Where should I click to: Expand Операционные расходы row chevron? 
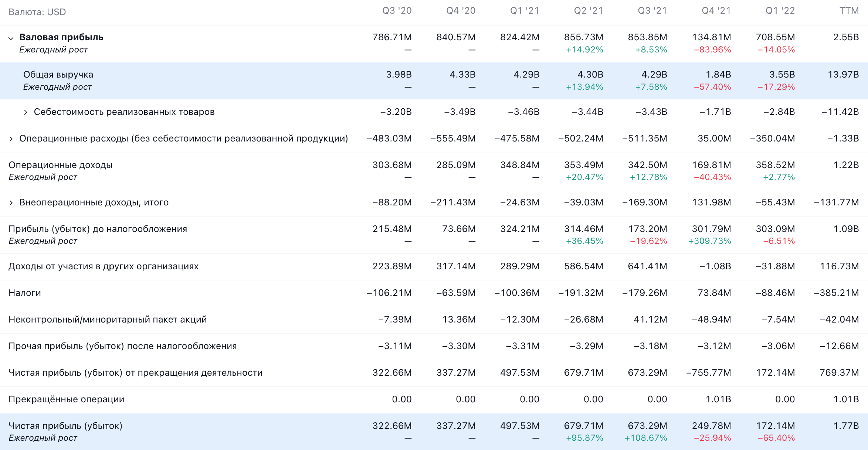tap(11, 139)
